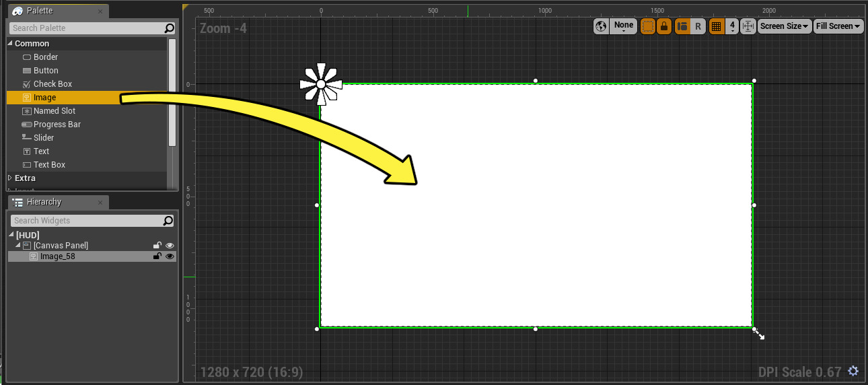Toggle visibility eye for Canvas Panel
868x385 pixels.
click(x=170, y=246)
